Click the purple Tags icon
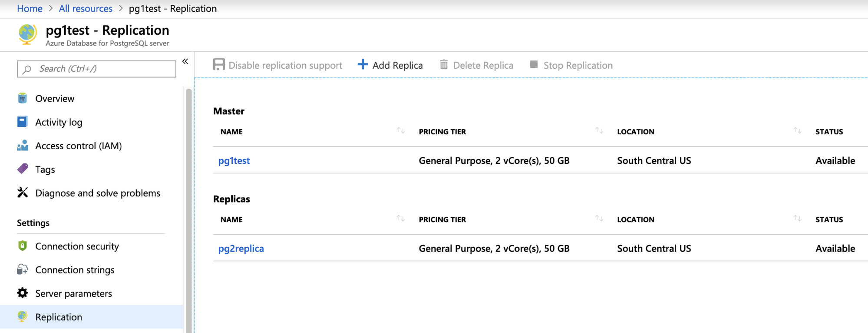868x333 pixels. pos(23,169)
